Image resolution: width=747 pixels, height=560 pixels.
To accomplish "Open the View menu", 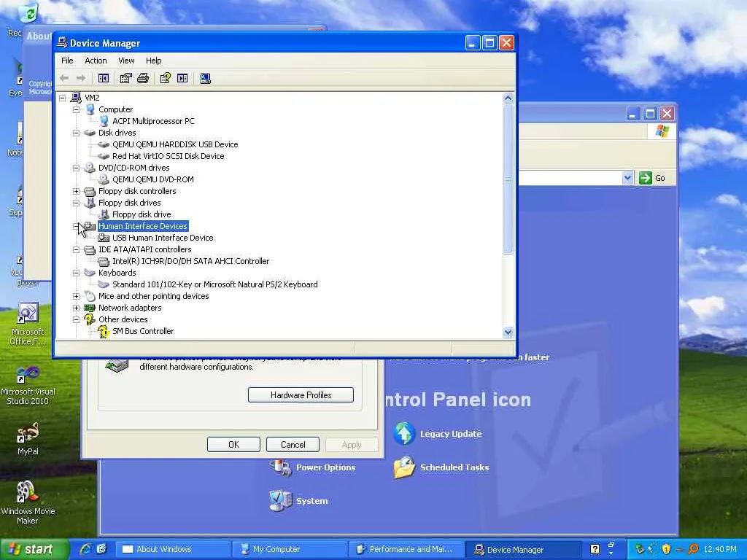I will 126,61.
